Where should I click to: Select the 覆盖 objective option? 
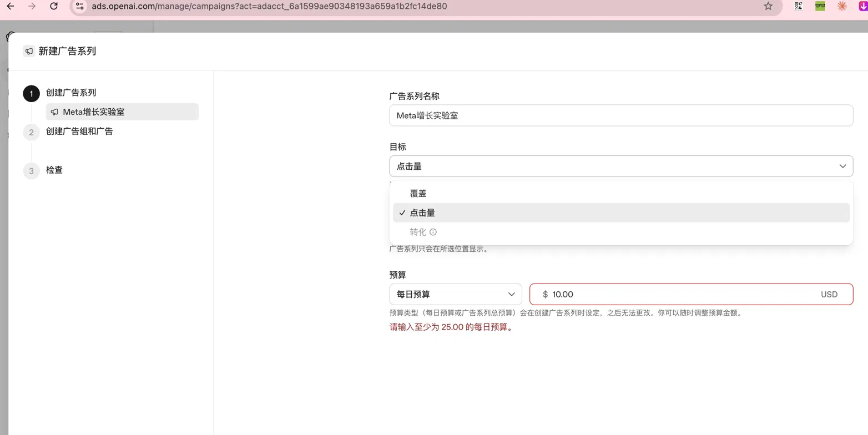(621, 194)
